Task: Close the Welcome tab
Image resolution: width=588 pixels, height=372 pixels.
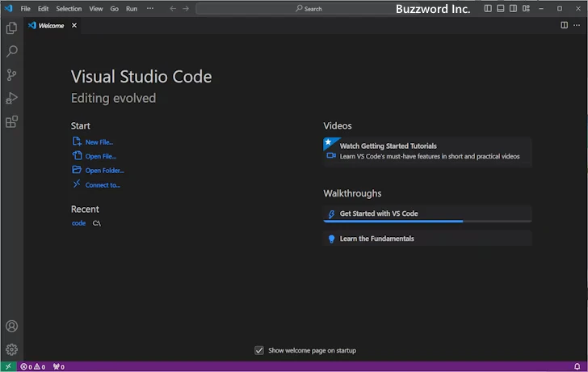Action: [74, 25]
